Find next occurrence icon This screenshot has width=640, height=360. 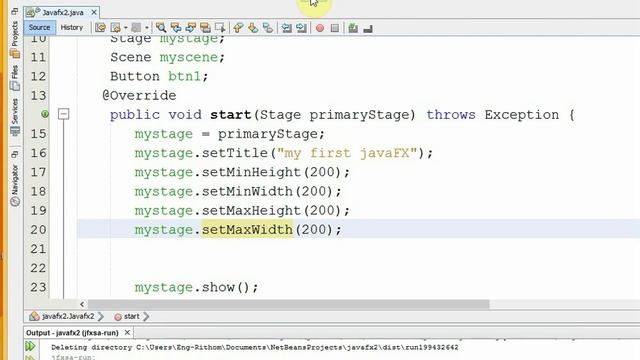click(191, 28)
